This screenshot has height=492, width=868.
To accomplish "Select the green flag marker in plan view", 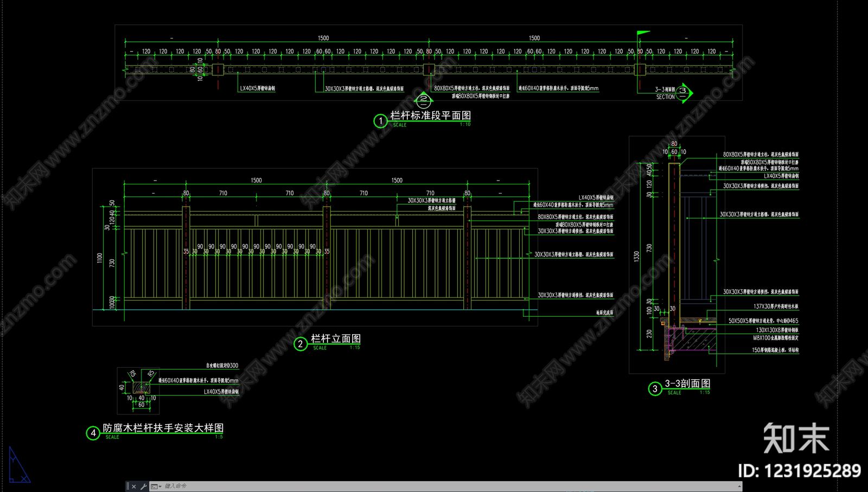I will click(643, 33).
